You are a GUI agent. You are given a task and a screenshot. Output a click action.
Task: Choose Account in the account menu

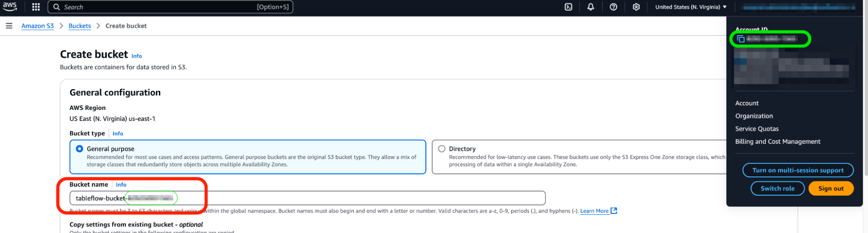click(x=747, y=103)
